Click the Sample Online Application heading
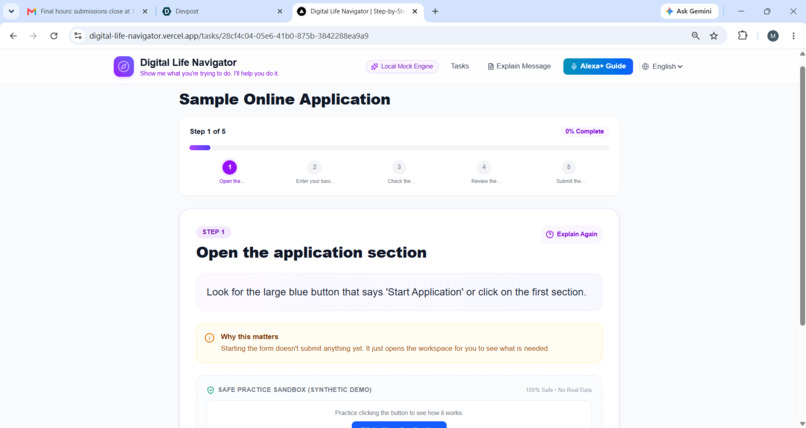This screenshot has width=806, height=428. click(x=285, y=99)
